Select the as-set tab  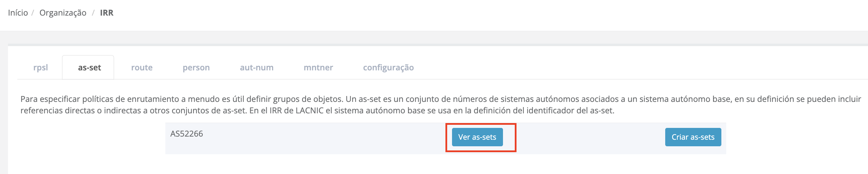point(89,68)
